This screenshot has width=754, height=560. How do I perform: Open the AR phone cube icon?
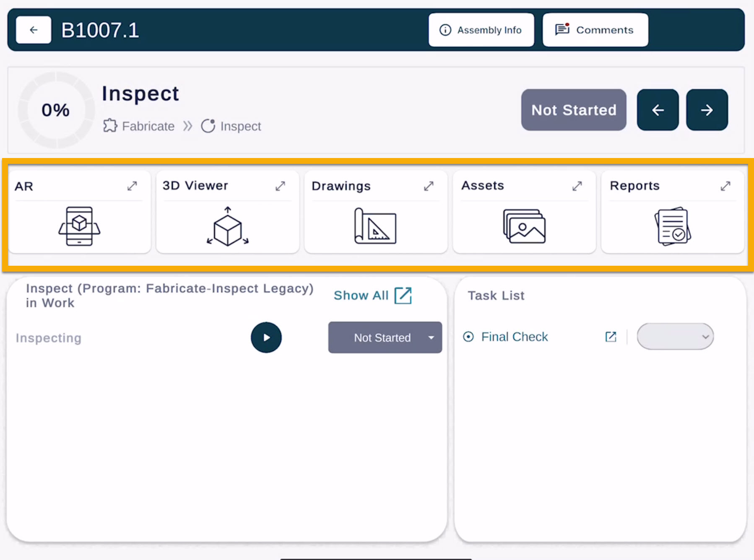(x=79, y=226)
